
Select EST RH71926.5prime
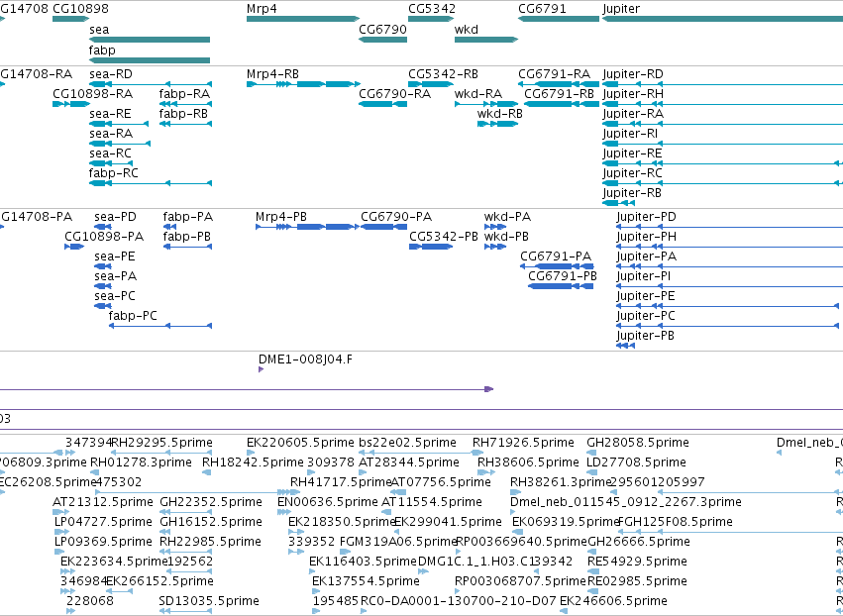pos(523,443)
